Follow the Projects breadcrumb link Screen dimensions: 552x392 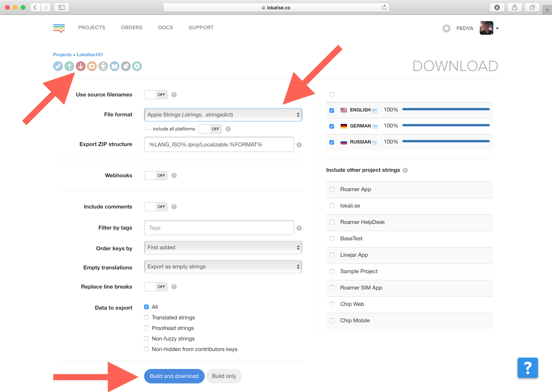62,54
